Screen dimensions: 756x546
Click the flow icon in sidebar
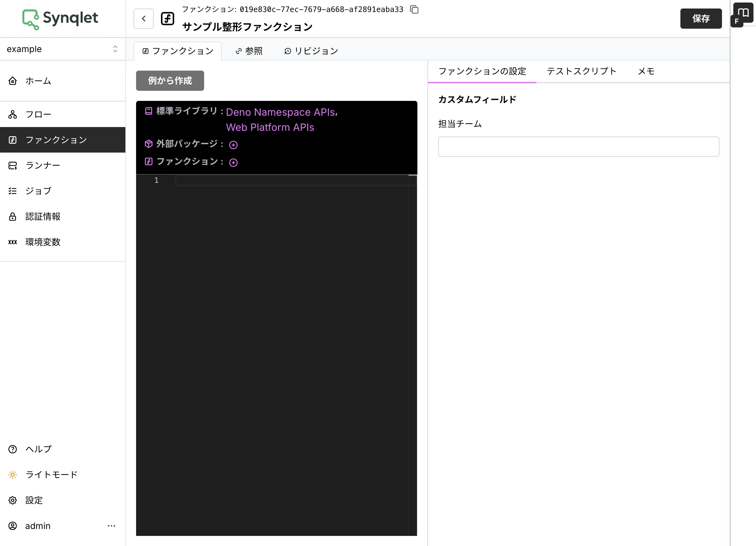click(13, 114)
